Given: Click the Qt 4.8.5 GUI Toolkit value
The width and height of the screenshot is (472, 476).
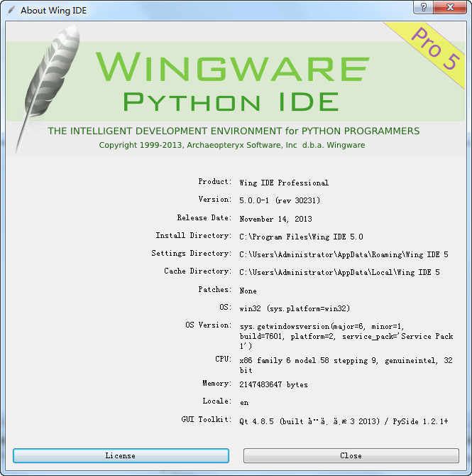Looking at the screenshot, I should coord(344,421).
